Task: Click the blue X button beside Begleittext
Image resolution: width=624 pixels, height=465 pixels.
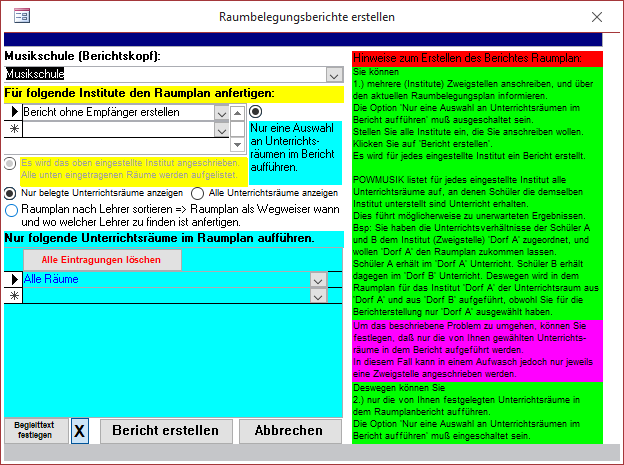Action: (x=80, y=431)
